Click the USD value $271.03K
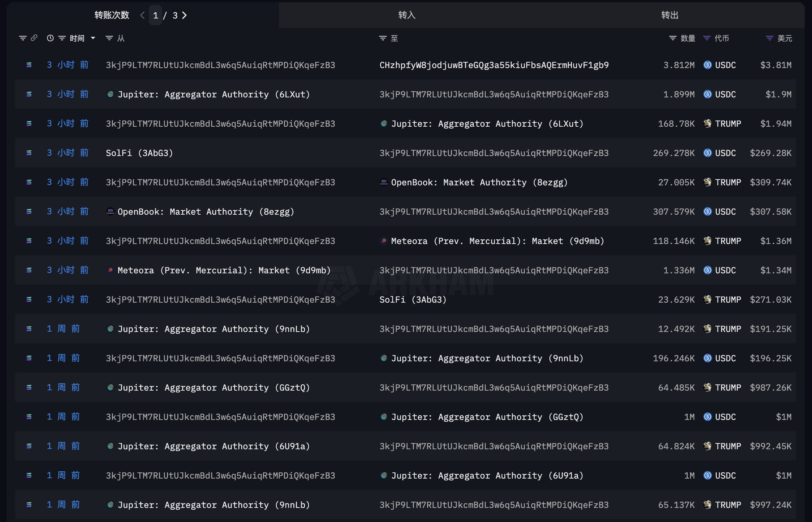 point(771,299)
